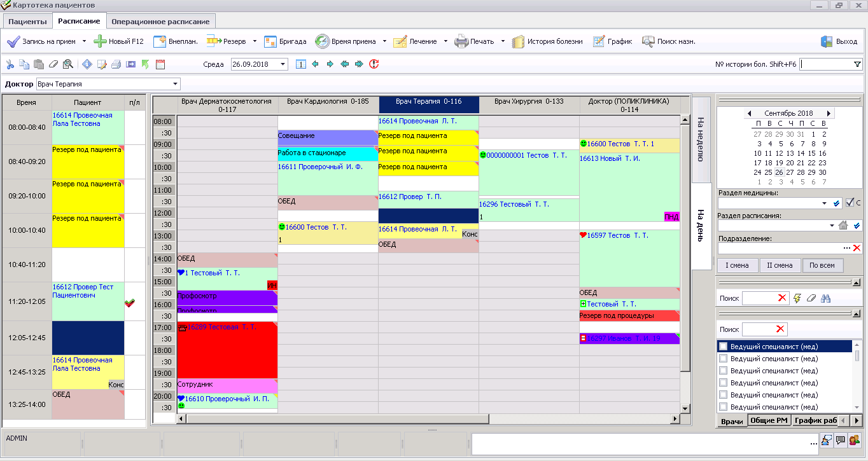Image resolution: width=868 pixels, height=461 pixels.
Task: Open the Резерв dropdown arrow
Action: [x=255, y=41]
